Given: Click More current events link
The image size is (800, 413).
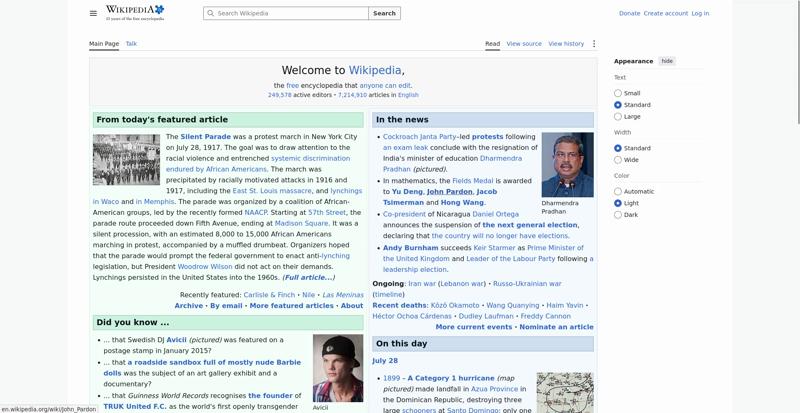Looking at the screenshot, I should click(473, 327).
